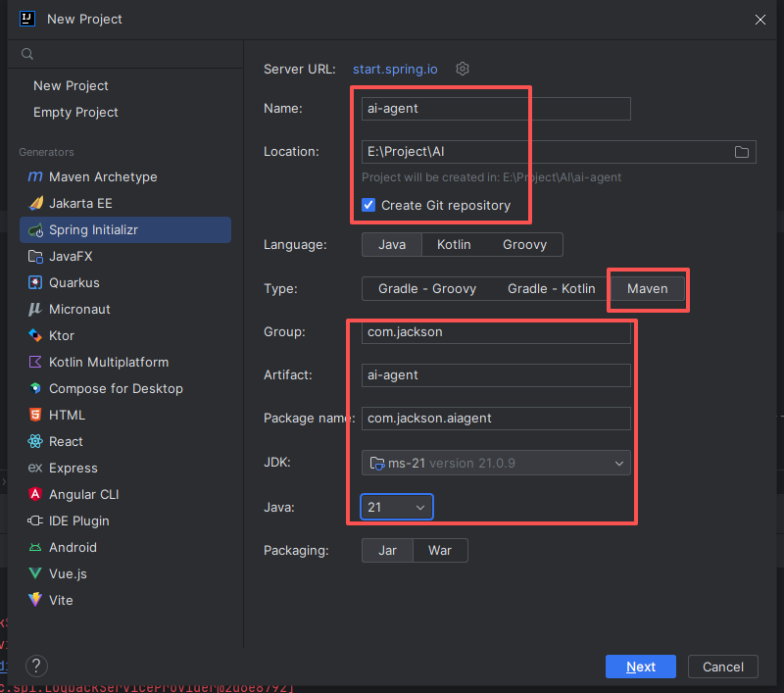Open server URL settings gear
Screen dimensions: 784x693
463,69
